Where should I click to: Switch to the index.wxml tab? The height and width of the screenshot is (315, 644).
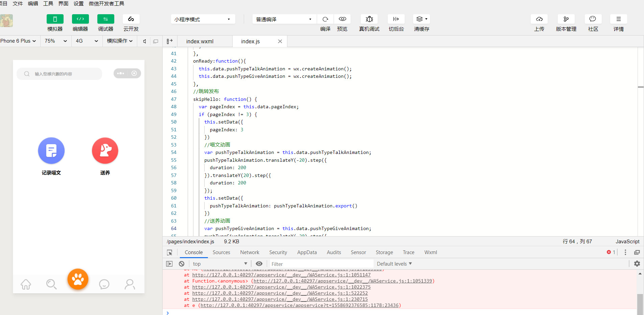200,41
